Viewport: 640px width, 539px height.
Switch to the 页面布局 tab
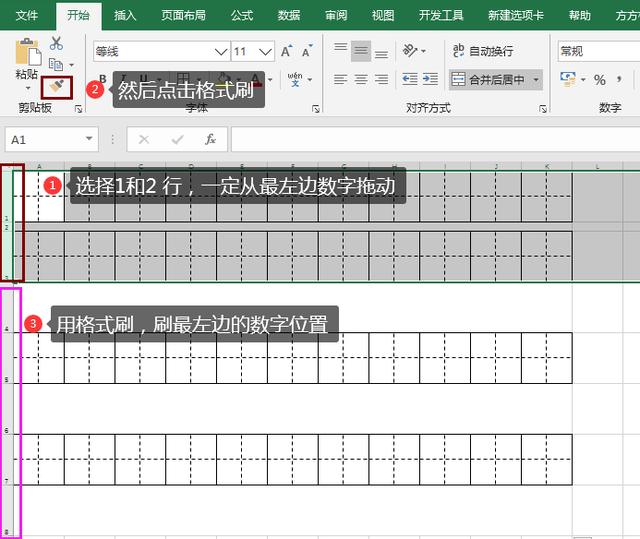click(x=183, y=16)
